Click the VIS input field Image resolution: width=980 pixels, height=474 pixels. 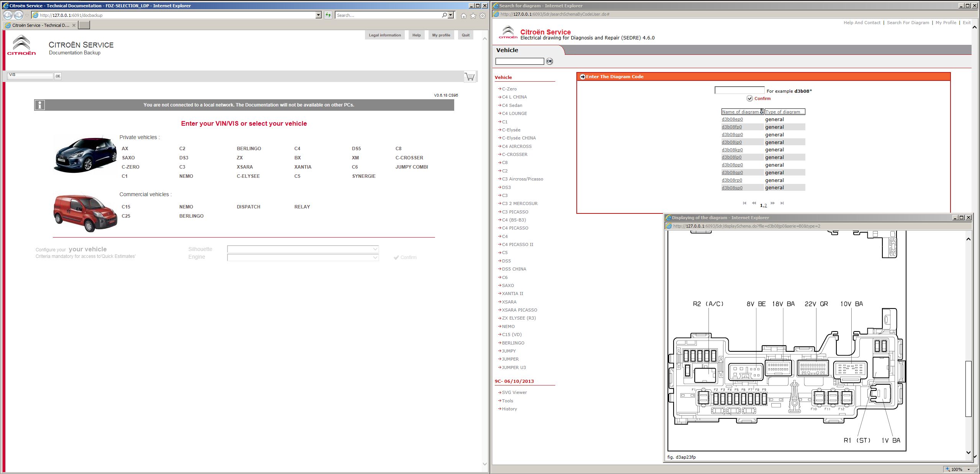pos(30,75)
